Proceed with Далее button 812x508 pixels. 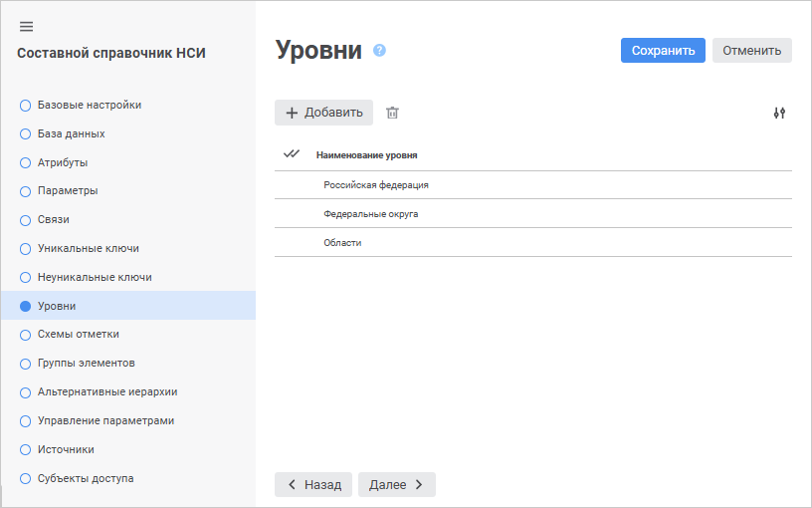pyautogui.click(x=397, y=485)
